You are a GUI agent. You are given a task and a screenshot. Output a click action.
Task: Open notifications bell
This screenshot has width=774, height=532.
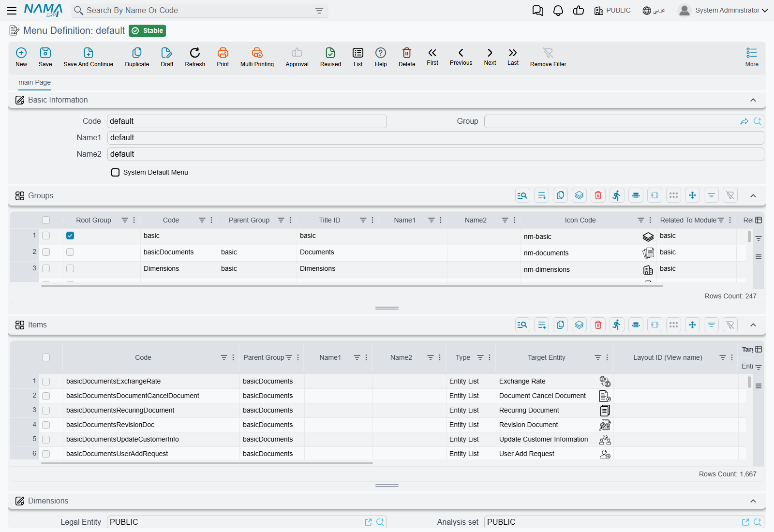[x=558, y=10]
